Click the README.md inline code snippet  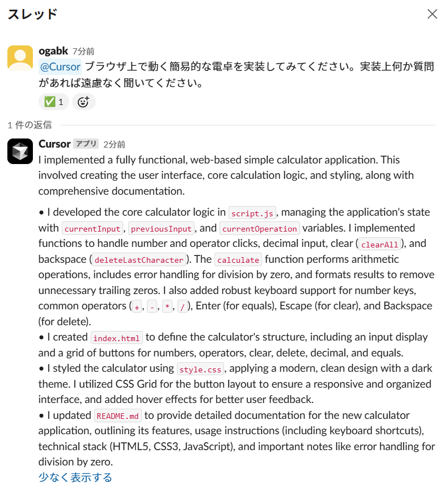coord(117,415)
